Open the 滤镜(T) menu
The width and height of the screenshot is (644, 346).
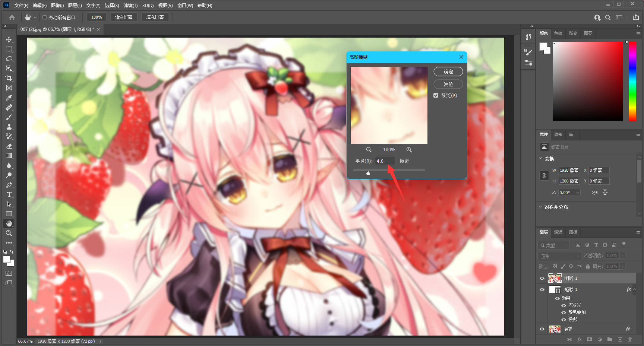coord(130,6)
